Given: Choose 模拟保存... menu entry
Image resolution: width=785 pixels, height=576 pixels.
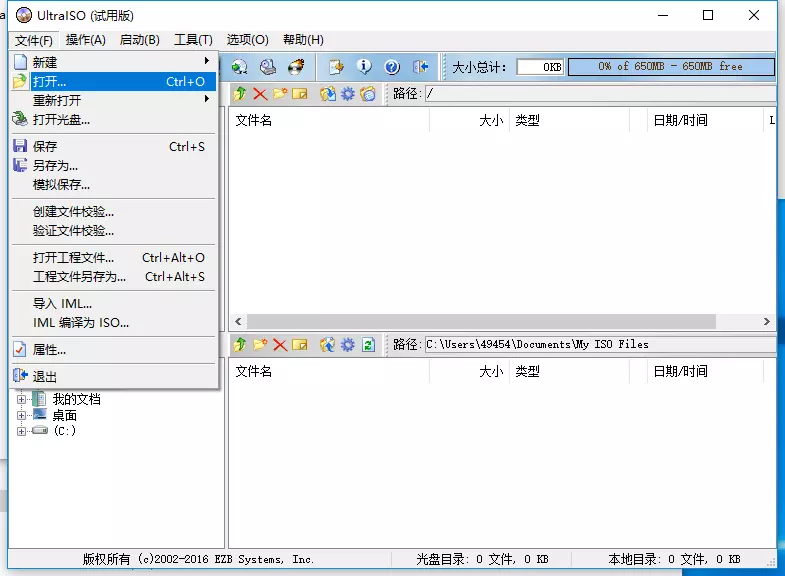Looking at the screenshot, I should point(114,185).
